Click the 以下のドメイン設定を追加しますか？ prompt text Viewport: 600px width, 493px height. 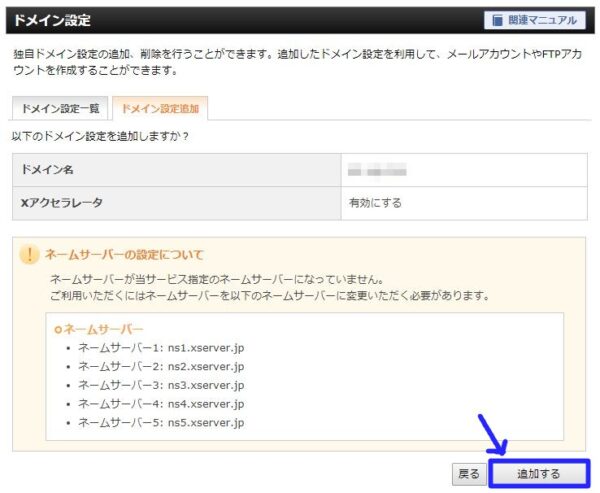pyautogui.click(x=100, y=136)
